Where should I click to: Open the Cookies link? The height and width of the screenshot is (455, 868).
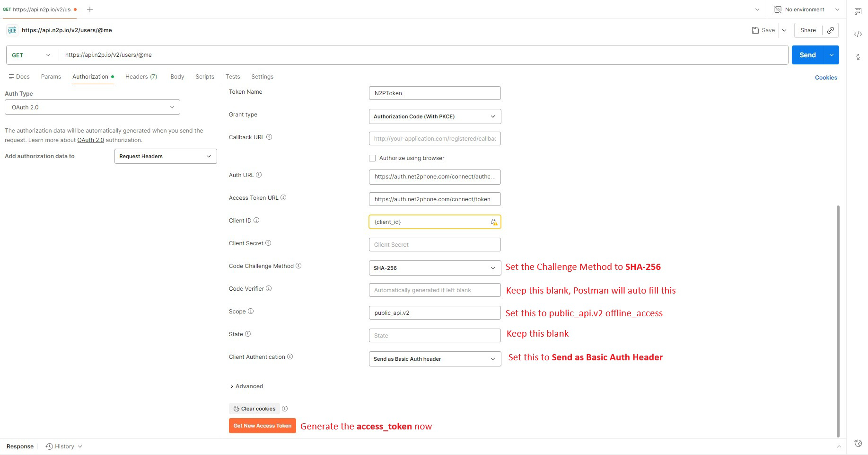pyautogui.click(x=826, y=78)
